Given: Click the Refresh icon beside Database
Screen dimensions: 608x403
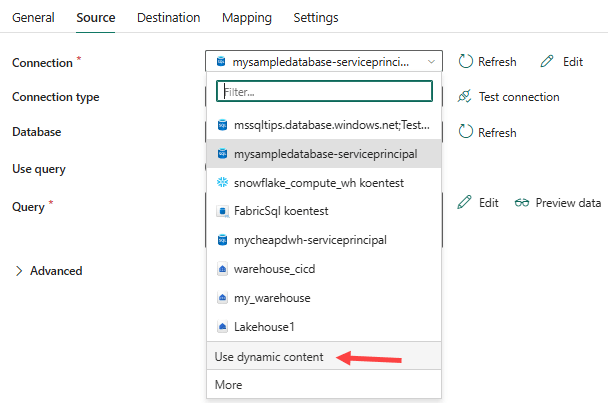Looking at the screenshot, I should click(x=466, y=132).
